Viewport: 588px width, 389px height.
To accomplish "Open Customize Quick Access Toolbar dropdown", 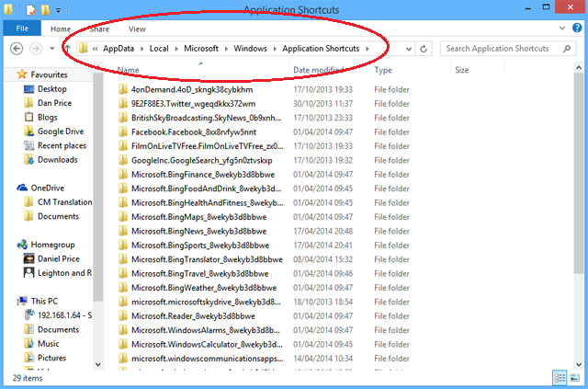I will click(x=58, y=10).
